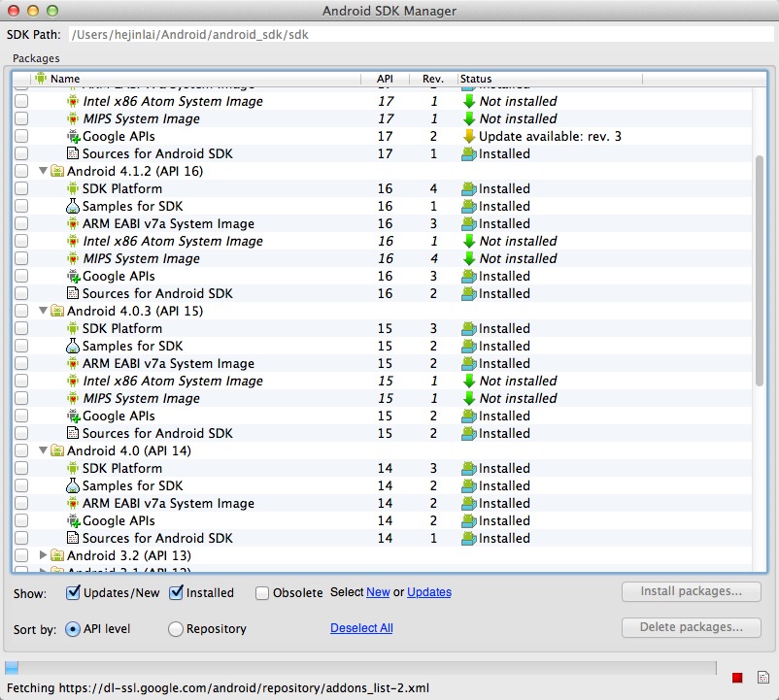Image resolution: width=779 pixels, height=700 pixels.
Task: Tick the Android 4.1.2 (API 16) group checkbox
Action: click(21, 171)
